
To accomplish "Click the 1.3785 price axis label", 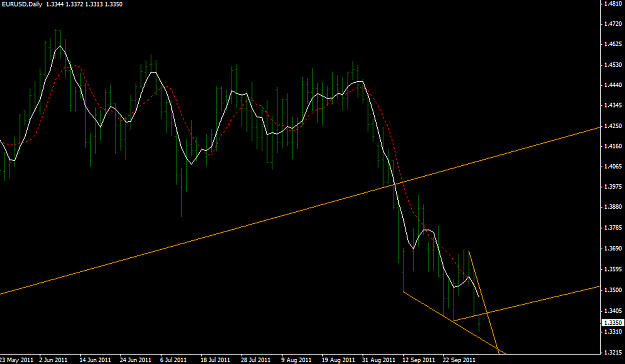I will click(x=614, y=228).
